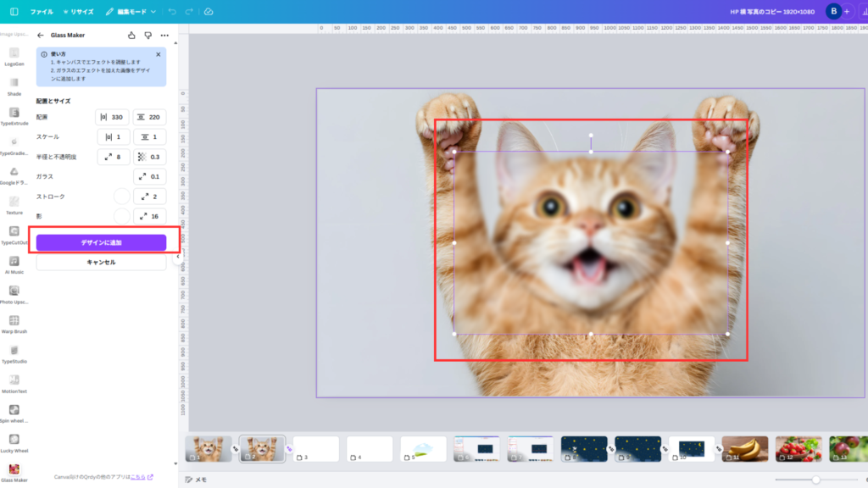Open the こちら link for other apps
Screen dimensions: 868x488
tap(137, 477)
